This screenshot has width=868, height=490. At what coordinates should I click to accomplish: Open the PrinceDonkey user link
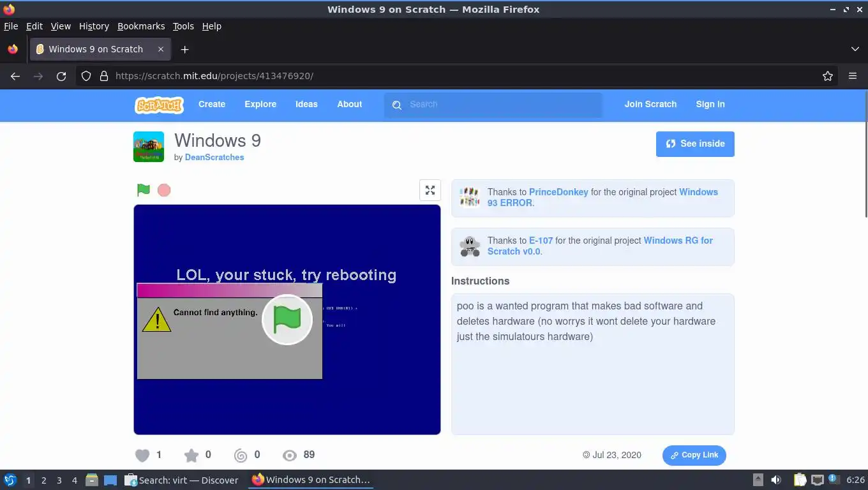(x=558, y=192)
